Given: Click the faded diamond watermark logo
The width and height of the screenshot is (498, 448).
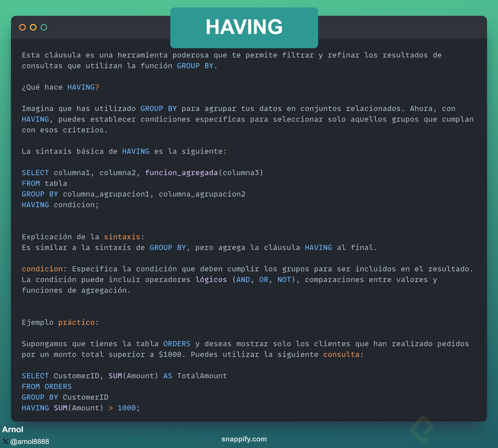Looking at the screenshot, I should [x=422, y=429].
